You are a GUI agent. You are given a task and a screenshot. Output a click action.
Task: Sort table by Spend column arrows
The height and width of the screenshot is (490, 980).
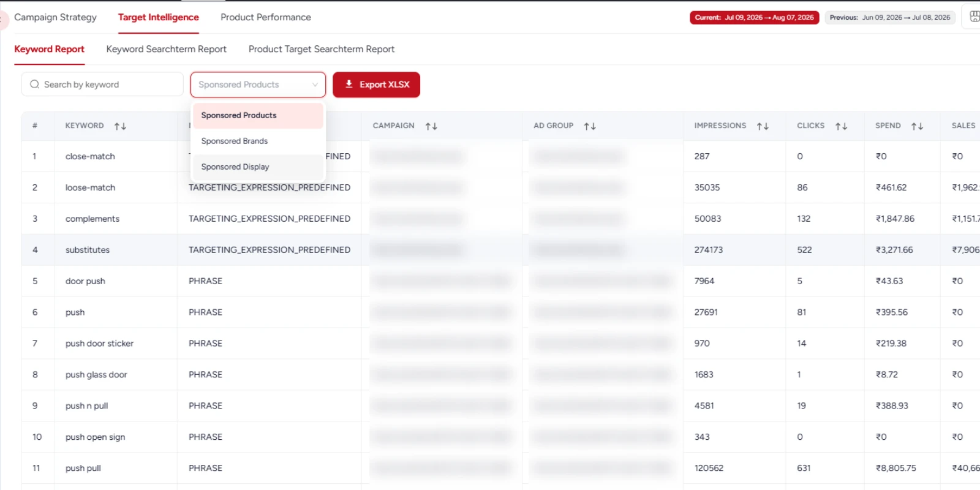click(x=917, y=126)
